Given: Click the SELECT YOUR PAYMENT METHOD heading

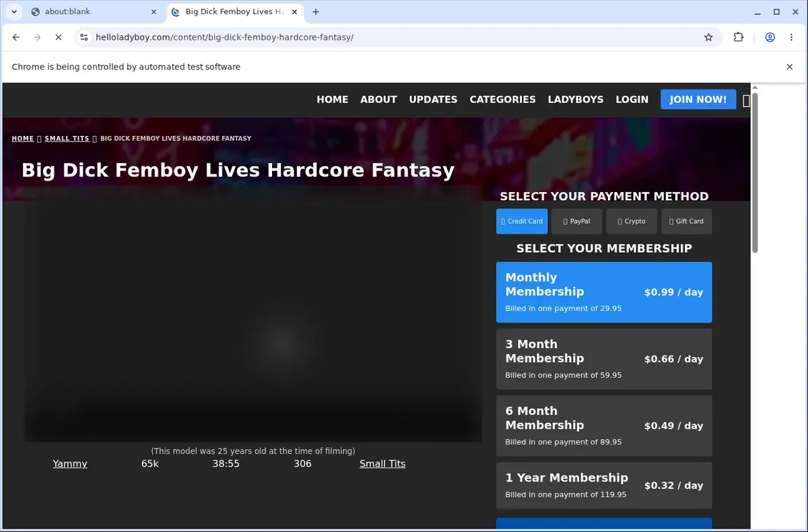Looking at the screenshot, I should [x=604, y=197].
